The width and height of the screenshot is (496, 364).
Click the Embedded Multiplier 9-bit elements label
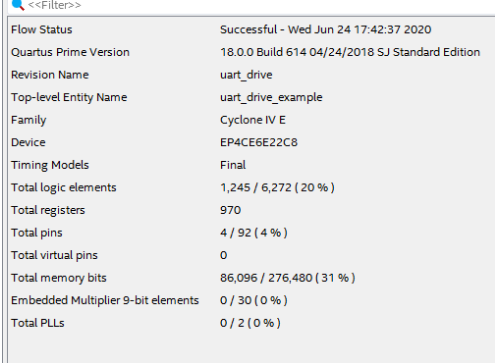105,300
